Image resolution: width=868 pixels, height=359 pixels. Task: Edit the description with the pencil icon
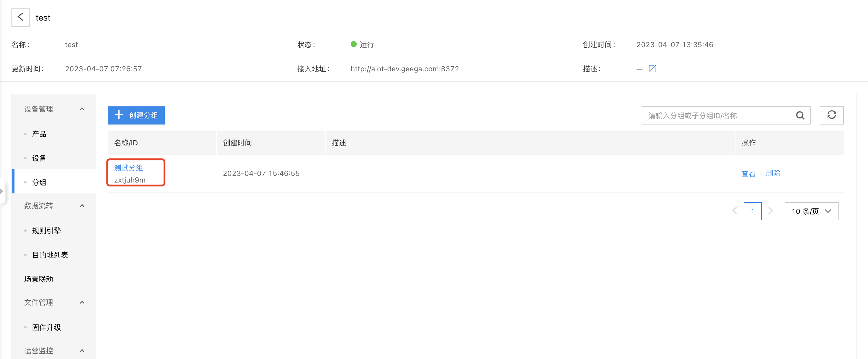[652, 69]
